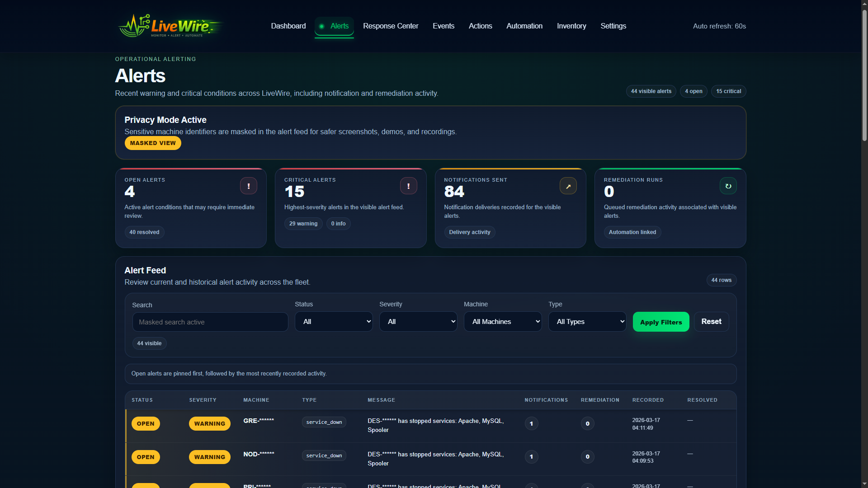The image size is (868, 488).
Task: Click the OPEN status pill in the GRE row
Action: point(146,423)
